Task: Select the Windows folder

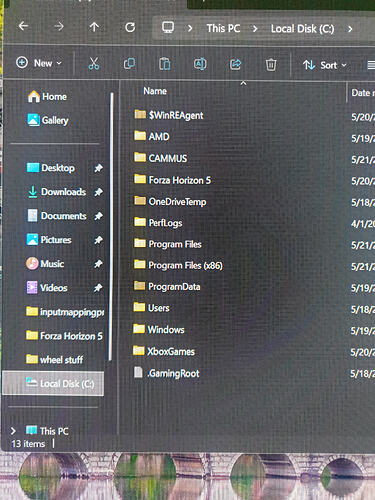Action: pyautogui.click(x=159, y=330)
